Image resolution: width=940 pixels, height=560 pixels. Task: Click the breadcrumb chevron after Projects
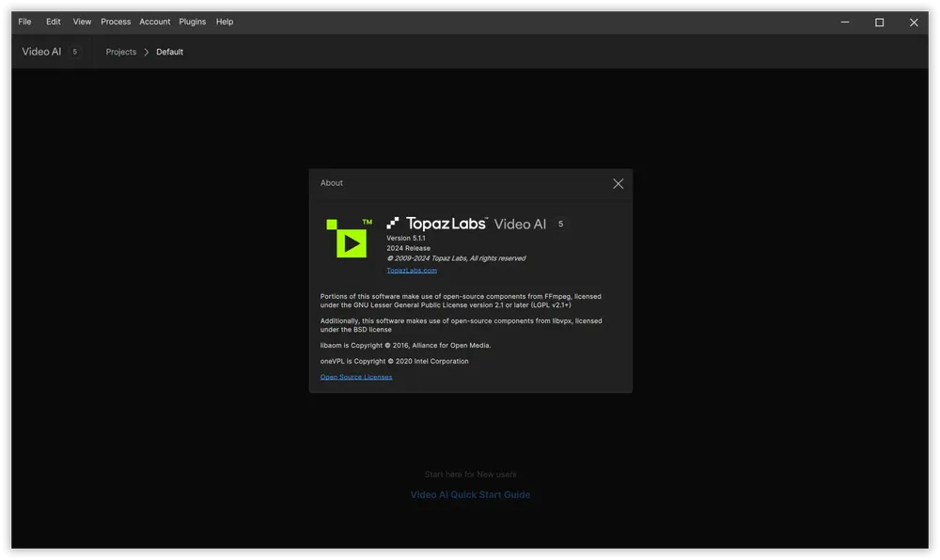click(147, 52)
